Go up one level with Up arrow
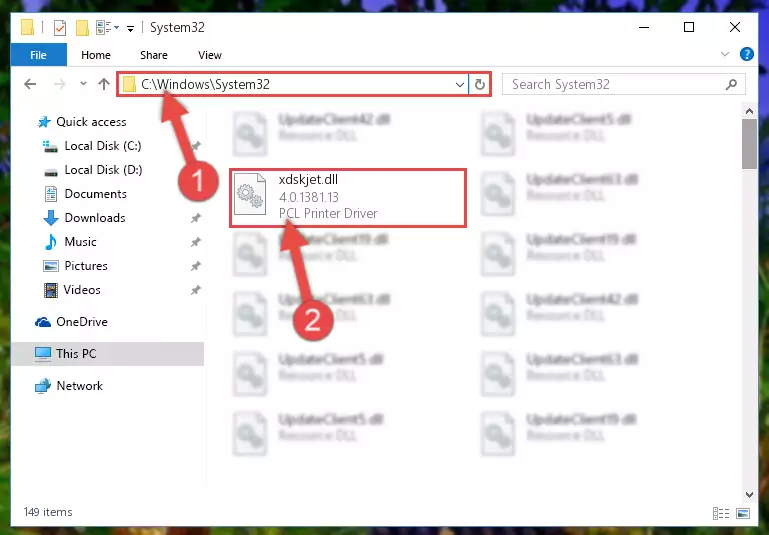This screenshot has height=535, width=769. 103,84
